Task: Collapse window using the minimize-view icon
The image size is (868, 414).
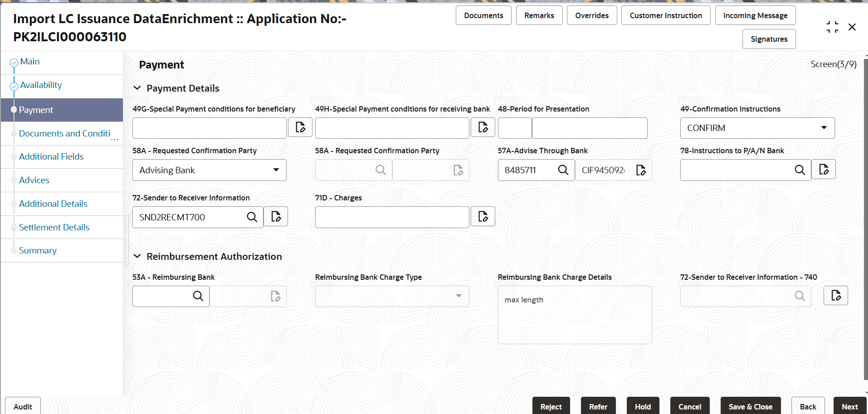Action: tap(832, 27)
